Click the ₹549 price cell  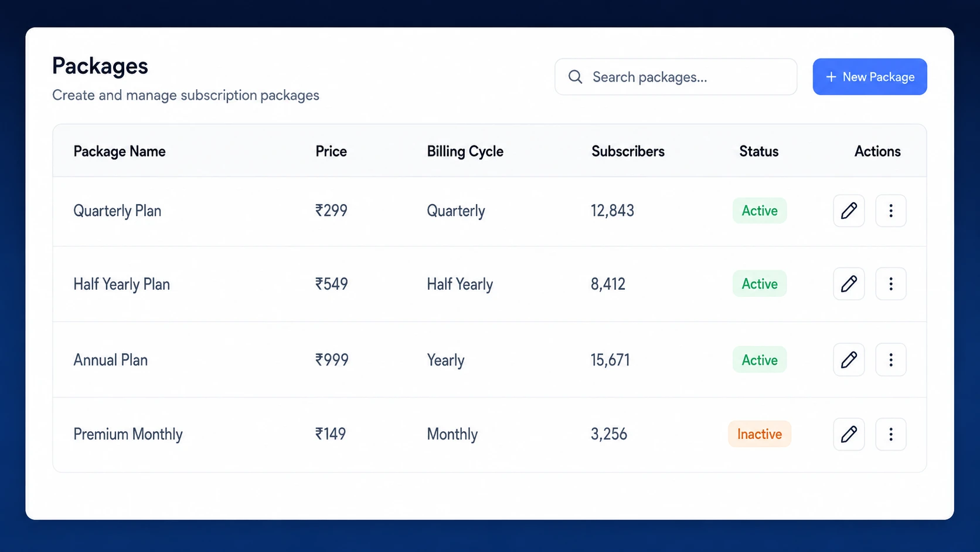(331, 284)
